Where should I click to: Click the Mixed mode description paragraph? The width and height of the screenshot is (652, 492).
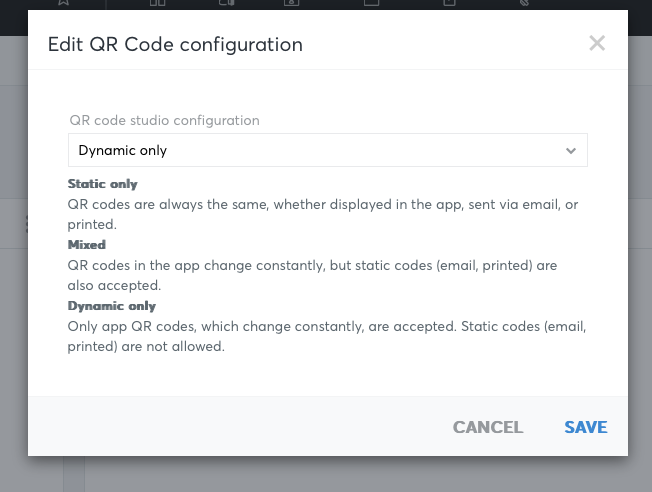click(312, 275)
